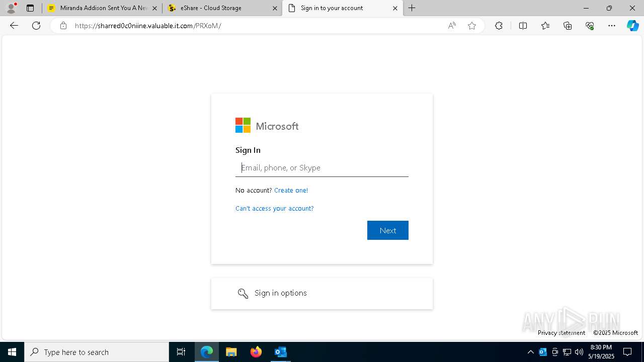The image size is (644, 362).
Task: Open Task View
Action: point(181,352)
